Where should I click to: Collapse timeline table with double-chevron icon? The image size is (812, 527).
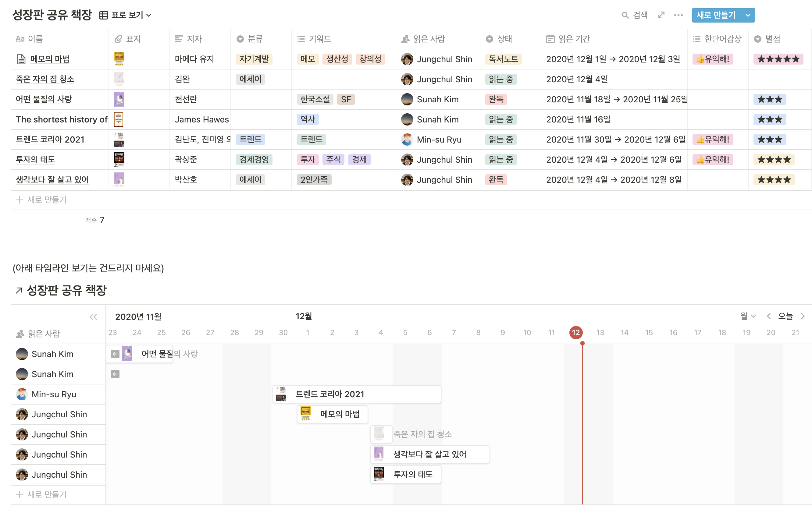93,317
